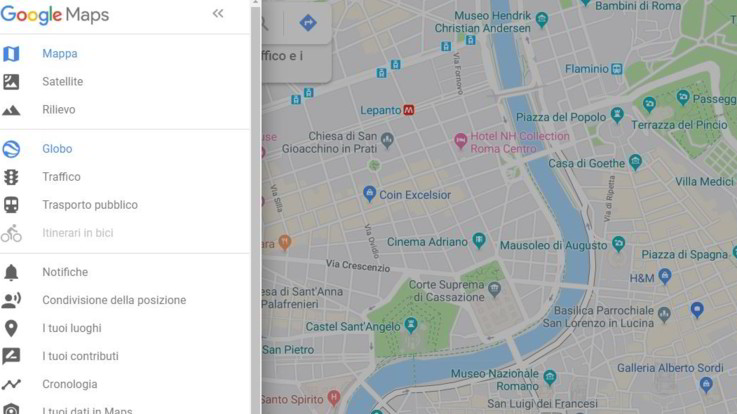Select Mausoleo di Augusto camera marker
This screenshot has width=737, height=414.
tap(618, 243)
